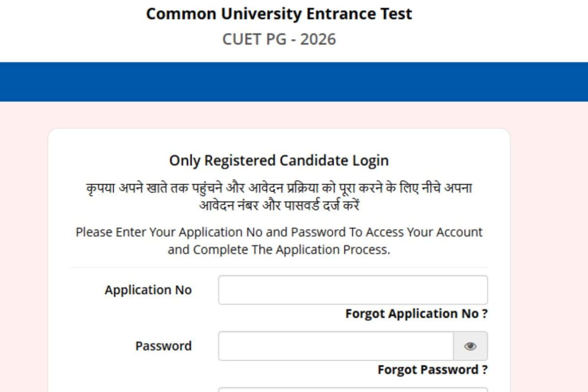Viewport: 588px width, 392px height.
Task: Focus the Password input field
Action: tap(336, 346)
